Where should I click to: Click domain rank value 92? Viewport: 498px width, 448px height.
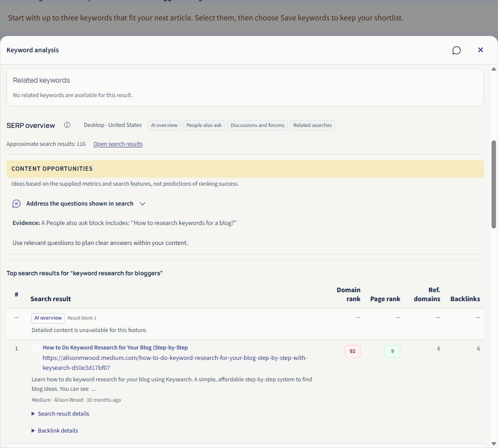coord(353,351)
